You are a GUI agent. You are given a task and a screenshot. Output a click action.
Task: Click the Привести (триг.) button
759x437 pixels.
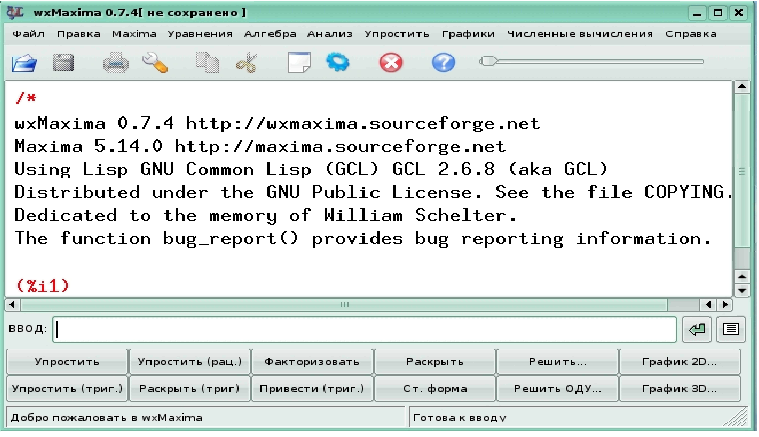tap(312, 389)
